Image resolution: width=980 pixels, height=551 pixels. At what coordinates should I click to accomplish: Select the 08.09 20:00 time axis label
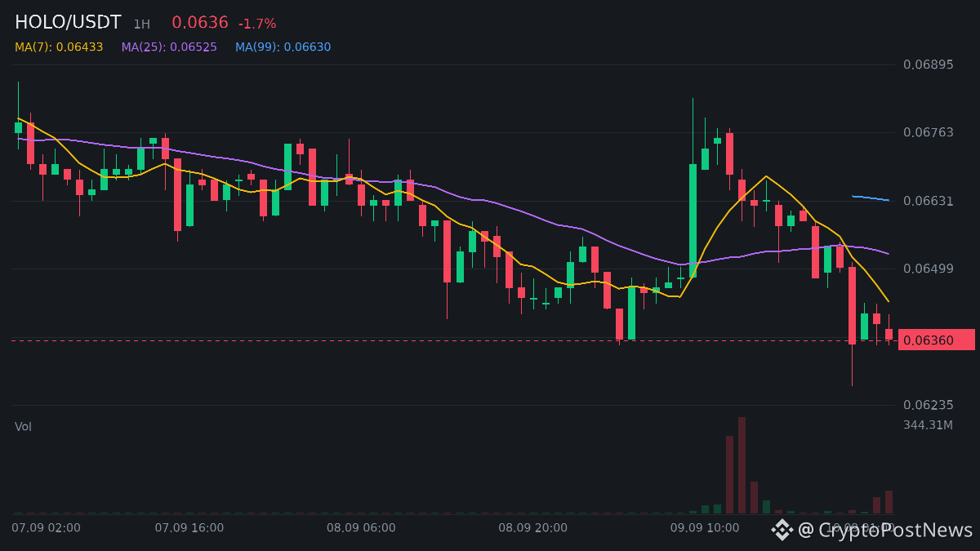click(x=533, y=528)
